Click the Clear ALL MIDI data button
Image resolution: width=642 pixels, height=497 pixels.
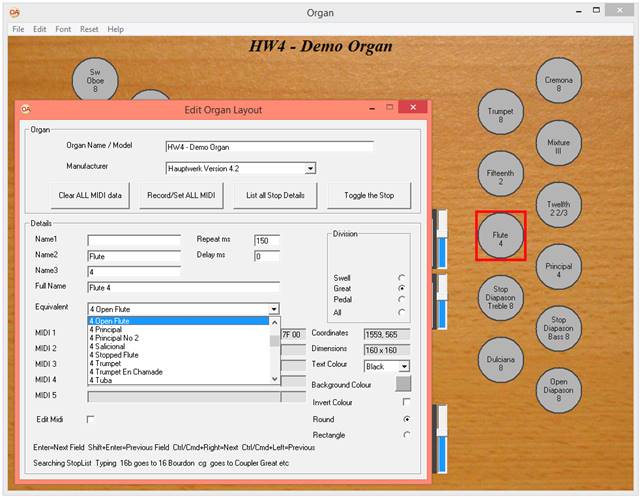(x=90, y=195)
